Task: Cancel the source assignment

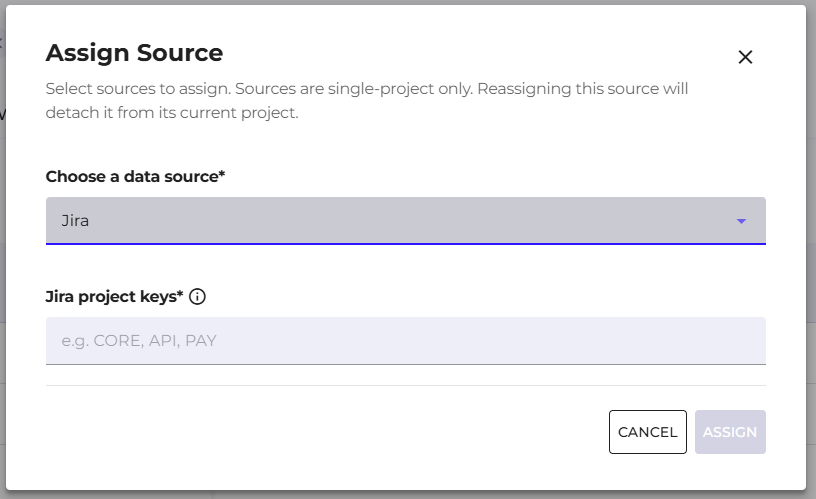Action: pyautogui.click(x=647, y=432)
